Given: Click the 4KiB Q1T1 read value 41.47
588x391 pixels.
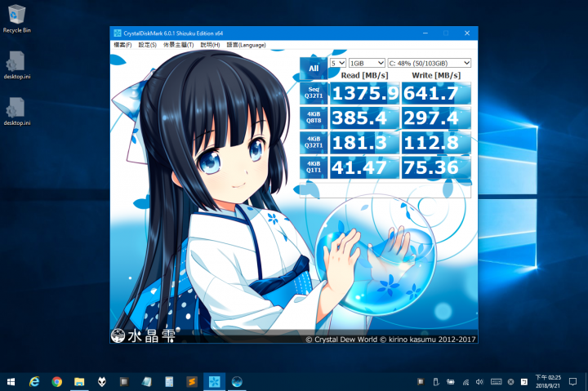Looking at the screenshot, I should [x=364, y=167].
